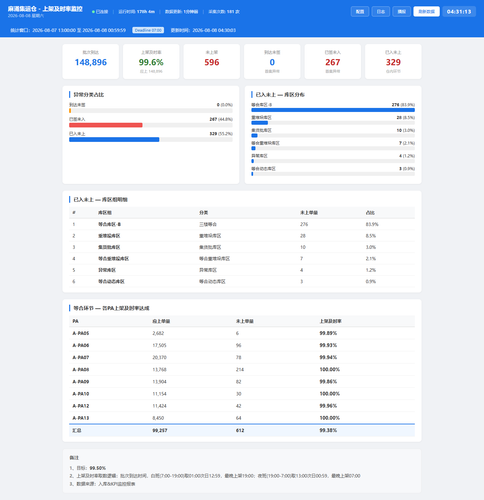This screenshot has height=500, width=484.
Task: Open the 日志 log button in header
Action: [x=381, y=12]
